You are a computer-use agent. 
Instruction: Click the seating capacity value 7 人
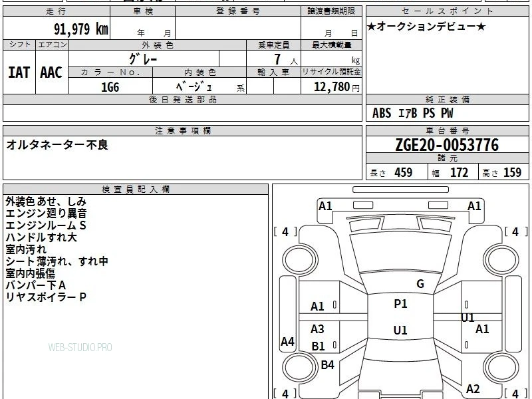coord(285,59)
